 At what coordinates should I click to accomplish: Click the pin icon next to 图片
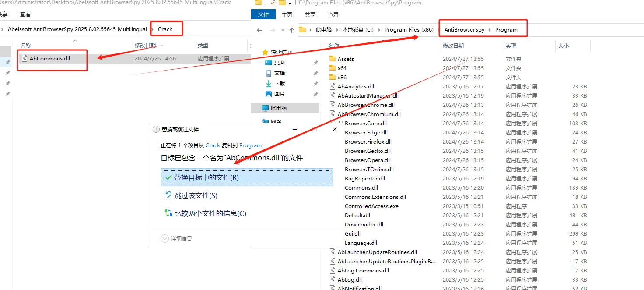[x=315, y=94]
